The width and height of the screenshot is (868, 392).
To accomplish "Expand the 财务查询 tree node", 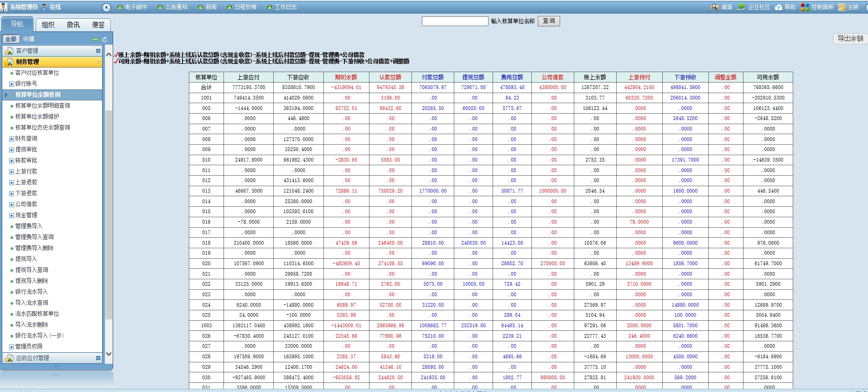I will [11, 139].
